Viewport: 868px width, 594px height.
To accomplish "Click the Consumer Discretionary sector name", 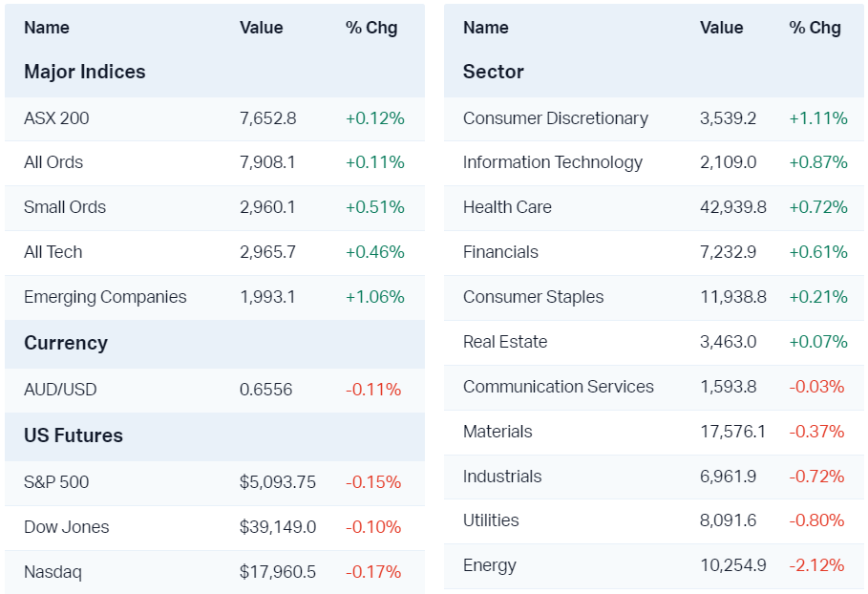I will click(556, 118).
